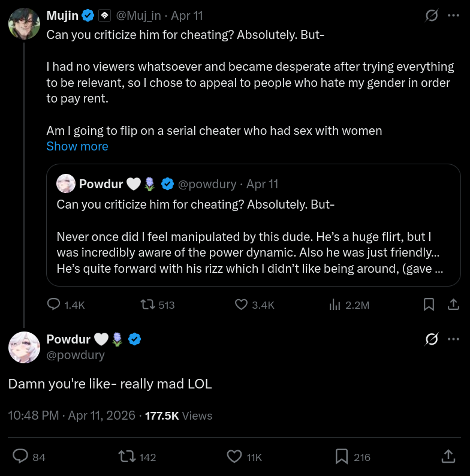470x476 pixels.
Task: Like Powdur's post with 11K likes
Action: pos(245,457)
